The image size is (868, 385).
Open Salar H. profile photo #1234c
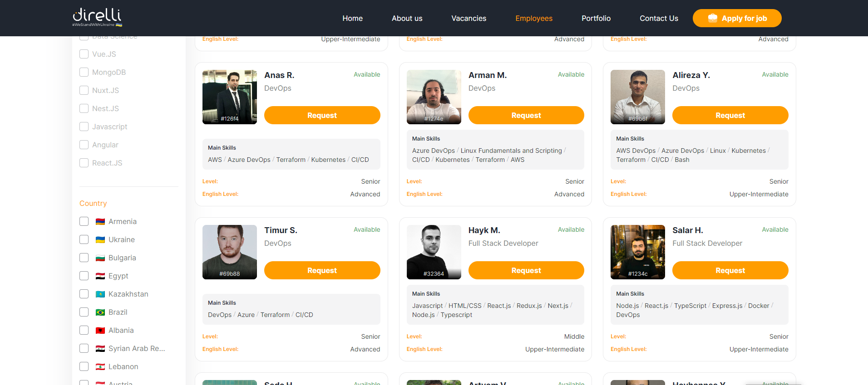click(638, 252)
